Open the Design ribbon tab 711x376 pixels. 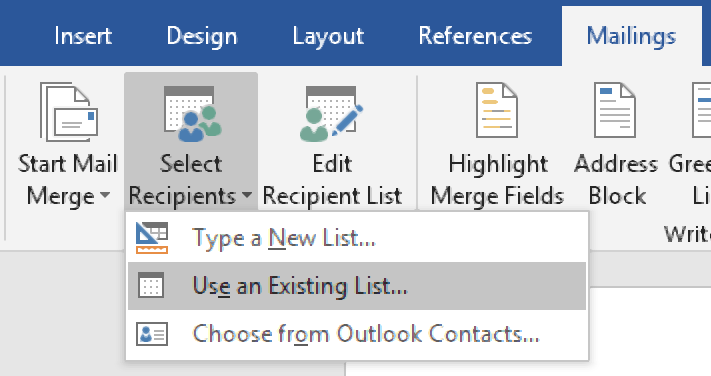(202, 36)
